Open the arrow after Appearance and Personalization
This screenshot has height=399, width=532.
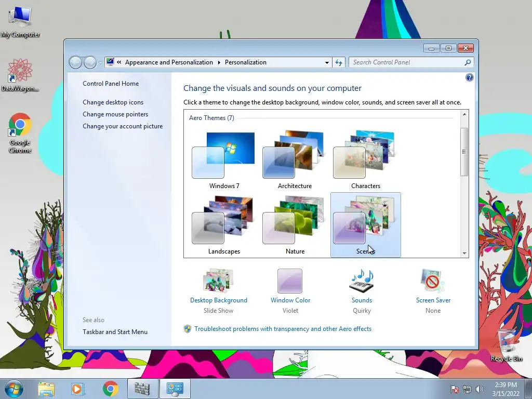pyautogui.click(x=219, y=62)
